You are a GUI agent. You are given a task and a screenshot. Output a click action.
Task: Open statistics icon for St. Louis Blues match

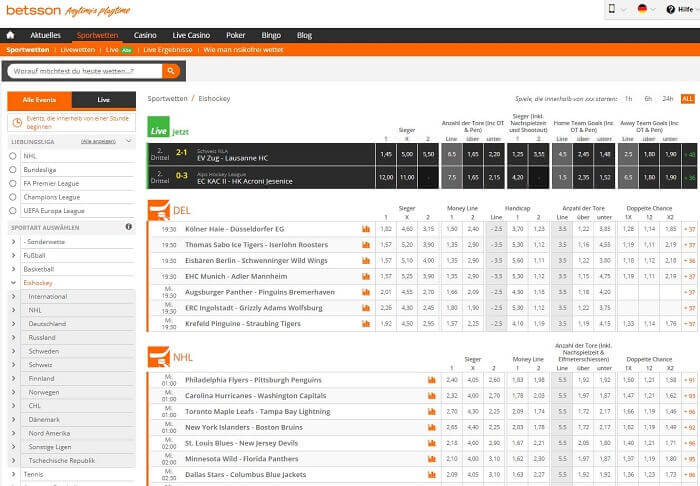coord(432,443)
